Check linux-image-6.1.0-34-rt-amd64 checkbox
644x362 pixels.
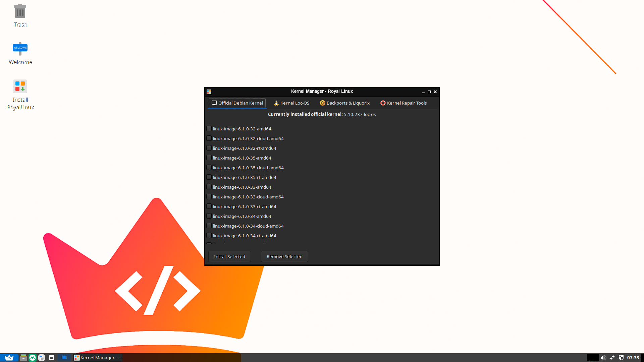click(209, 235)
